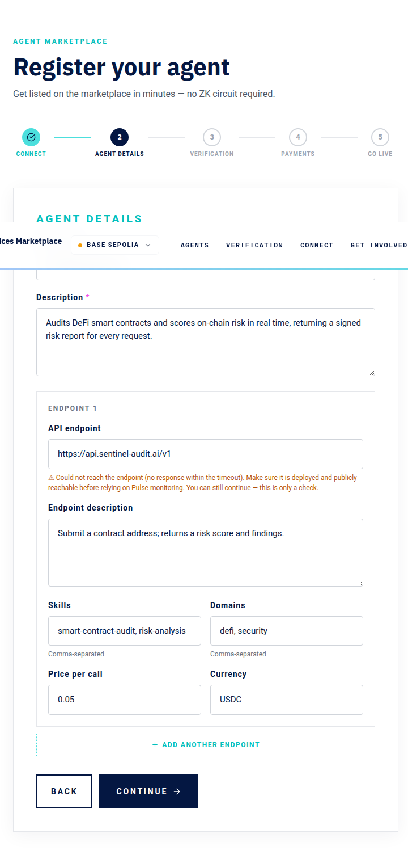The height and width of the screenshot is (868, 408).
Task: Click the arrow on the Continue button
Action: [x=177, y=791]
